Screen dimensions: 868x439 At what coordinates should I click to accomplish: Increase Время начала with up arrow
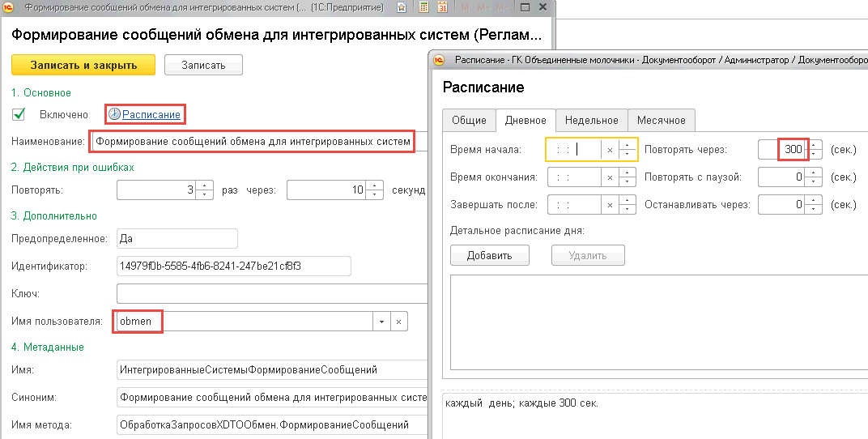pyautogui.click(x=628, y=145)
